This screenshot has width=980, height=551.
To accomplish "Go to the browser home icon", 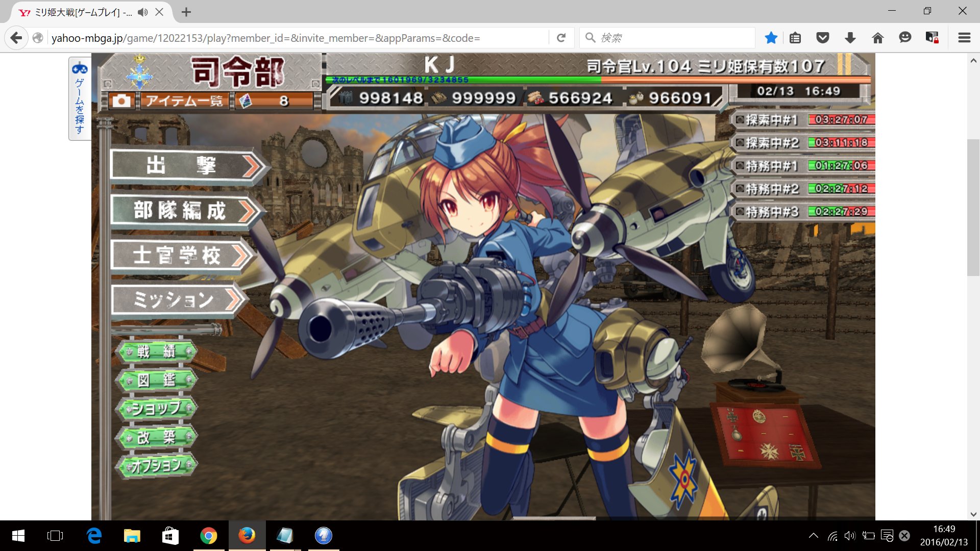I will point(878,38).
